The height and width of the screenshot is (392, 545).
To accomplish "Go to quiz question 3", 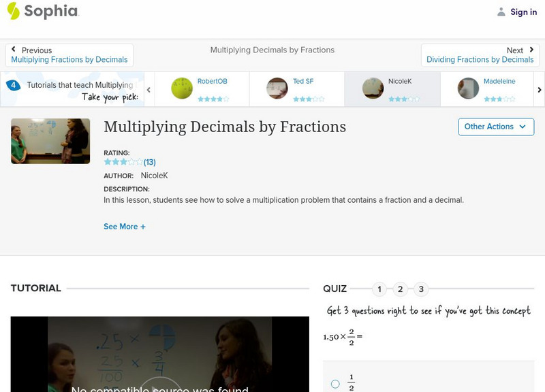I will 421,289.
